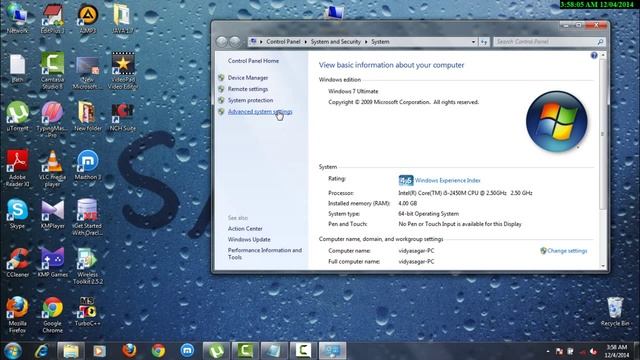
Task: Launch Chrome from the taskbar
Action: coord(158,351)
